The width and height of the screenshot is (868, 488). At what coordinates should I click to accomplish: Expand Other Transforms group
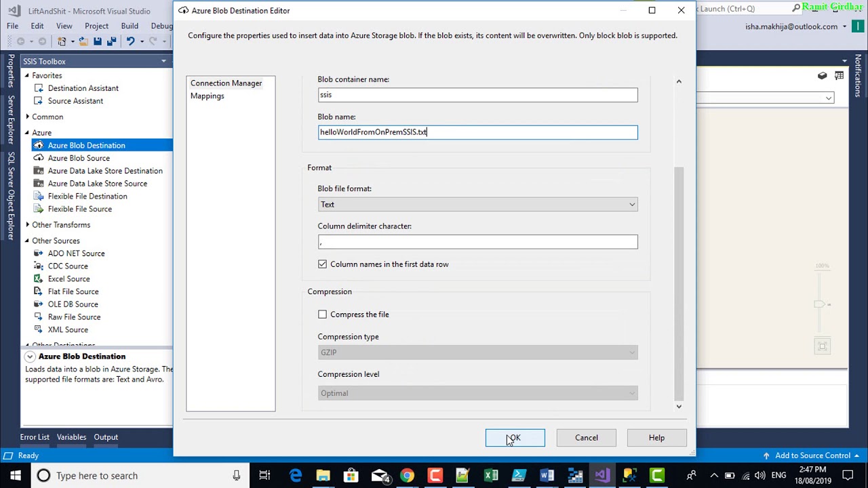click(x=27, y=224)
